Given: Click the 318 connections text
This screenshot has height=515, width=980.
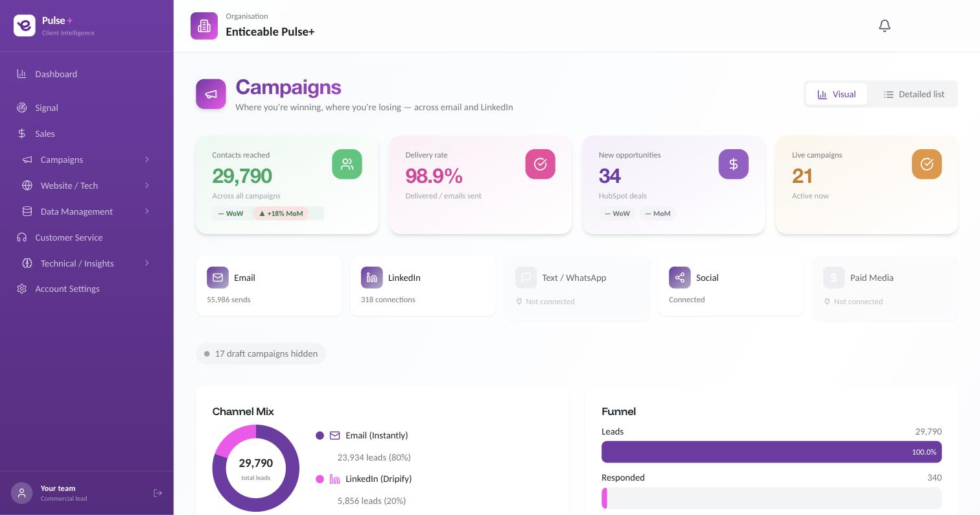Looking at the screenshot, I should pyautogui.click(x=388, y=300).
